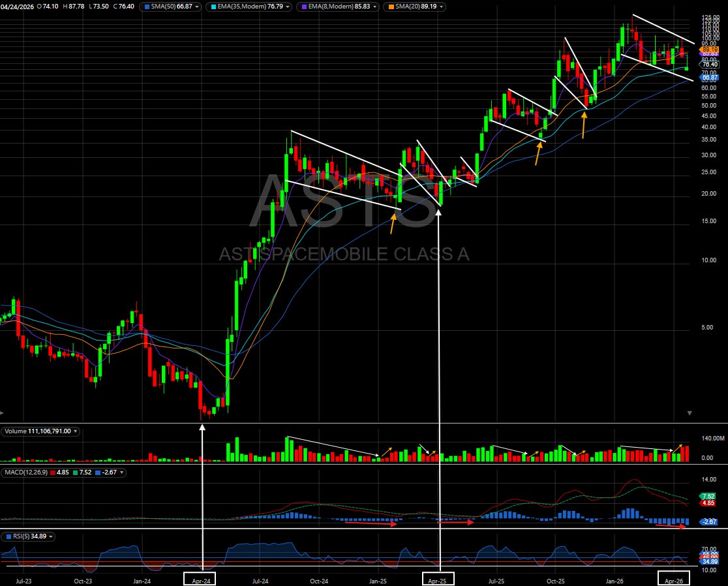Click the Jul-24 time axis label
The width and height of the screenshot is (728, 586).
click(x=260, y=581)
